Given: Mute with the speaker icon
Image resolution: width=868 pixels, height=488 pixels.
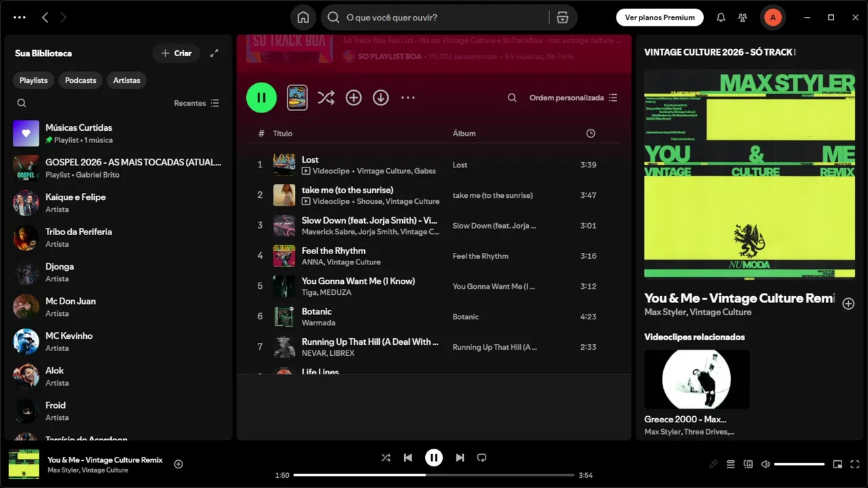Looking at the screenshot, I should [765, 464].
